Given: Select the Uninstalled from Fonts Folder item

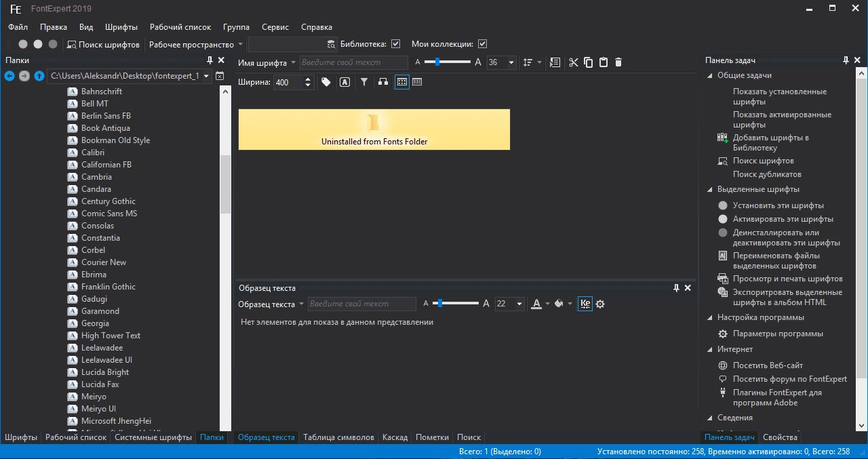Looking at the screenshot, I should [374, 129].
